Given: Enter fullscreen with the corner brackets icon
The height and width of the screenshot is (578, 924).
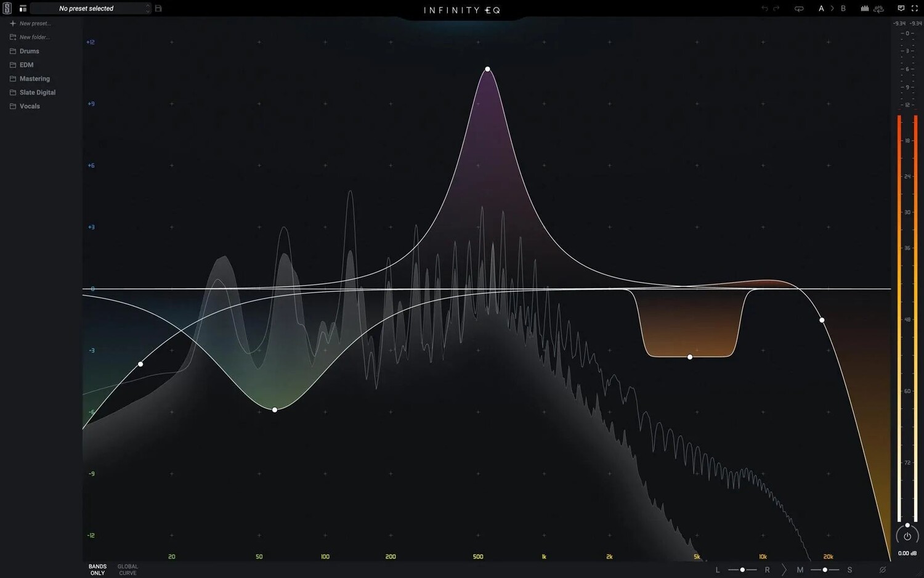Looking at the screenshot, I should pos(914,9).
